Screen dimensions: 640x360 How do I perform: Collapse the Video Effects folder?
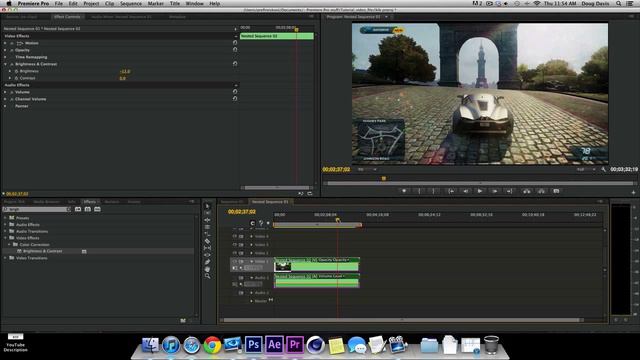click(5, 238)
